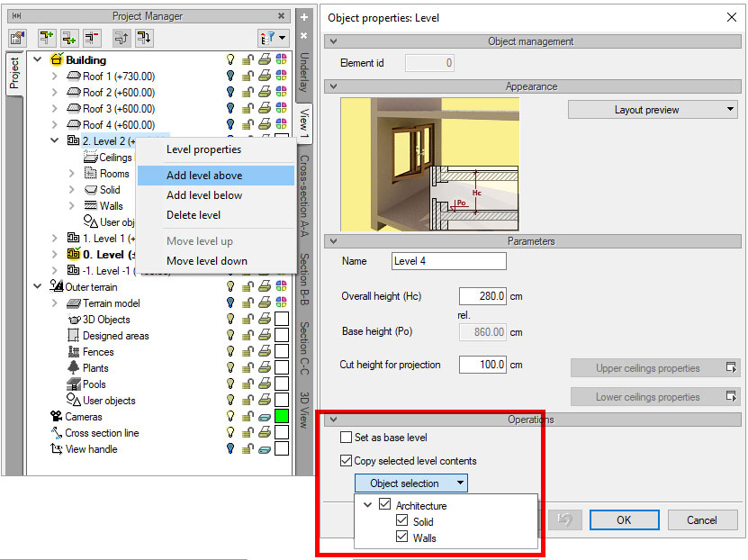Click the icon beside View handle
Viewport: 748px width, 560px height.
pyautogui.click(x=57, y=449)
